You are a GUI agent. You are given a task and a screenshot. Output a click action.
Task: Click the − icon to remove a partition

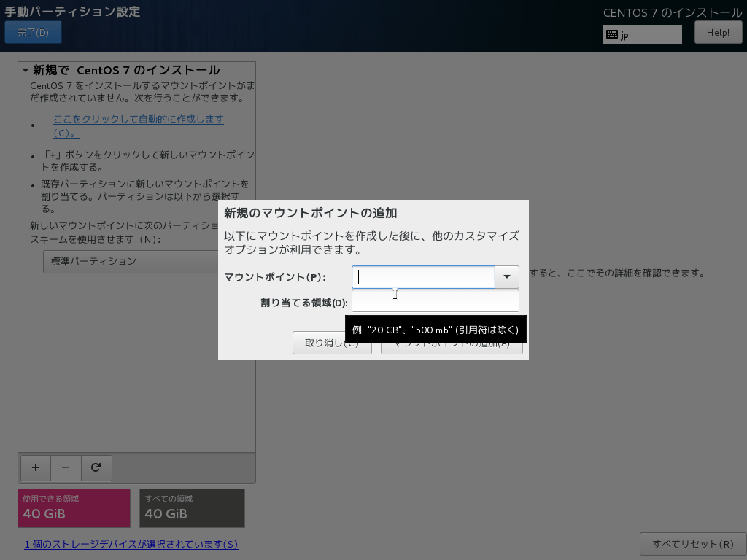coord(66,467)
